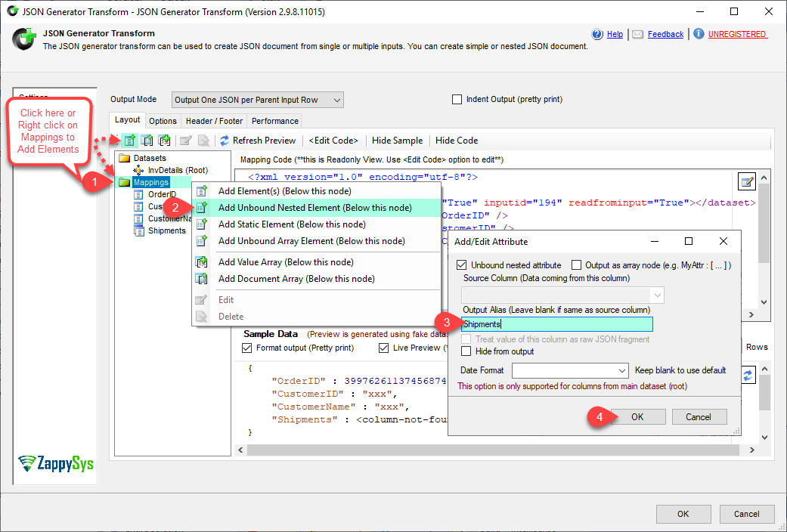Viewport: 787px width, 532px height.
Task: Click the Feedback envelope icon
Action: (637, 34)
